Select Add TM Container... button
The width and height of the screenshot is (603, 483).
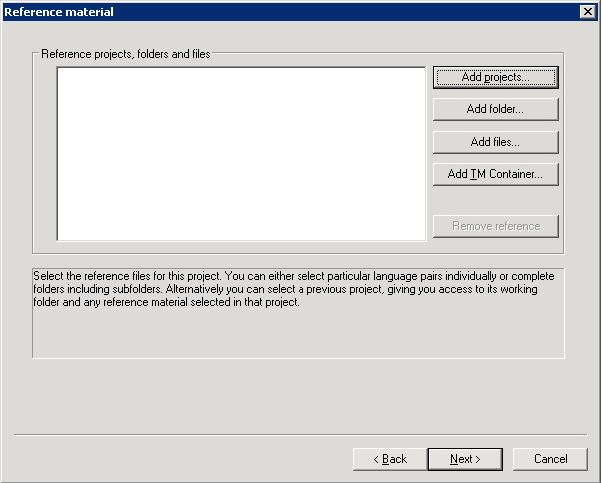pyautogui.click(x=495, y=174)
